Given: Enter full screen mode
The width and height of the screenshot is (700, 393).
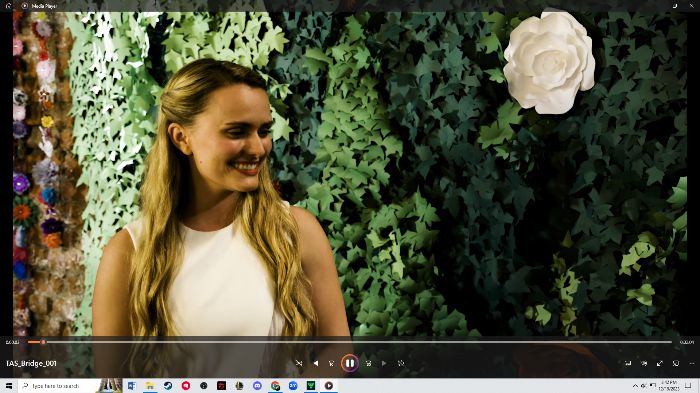Looking at the screenshot, I should [660, 364].
